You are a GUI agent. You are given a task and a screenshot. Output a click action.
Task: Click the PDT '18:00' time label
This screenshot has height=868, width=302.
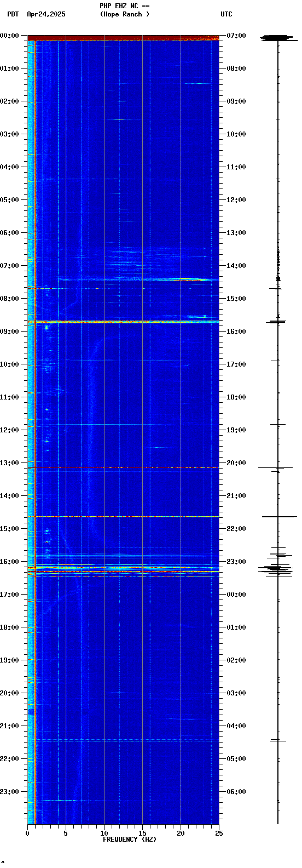click(x=10, y=627)
